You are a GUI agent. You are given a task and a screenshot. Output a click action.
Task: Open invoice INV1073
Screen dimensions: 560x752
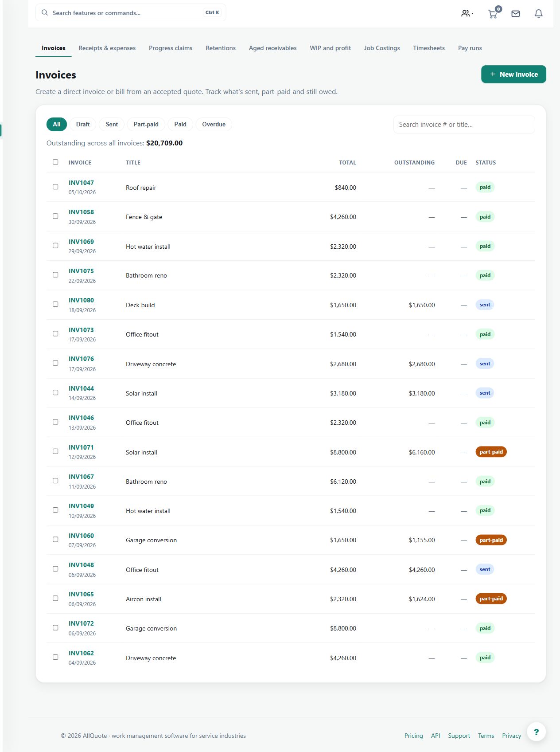[x=81, y=330]
